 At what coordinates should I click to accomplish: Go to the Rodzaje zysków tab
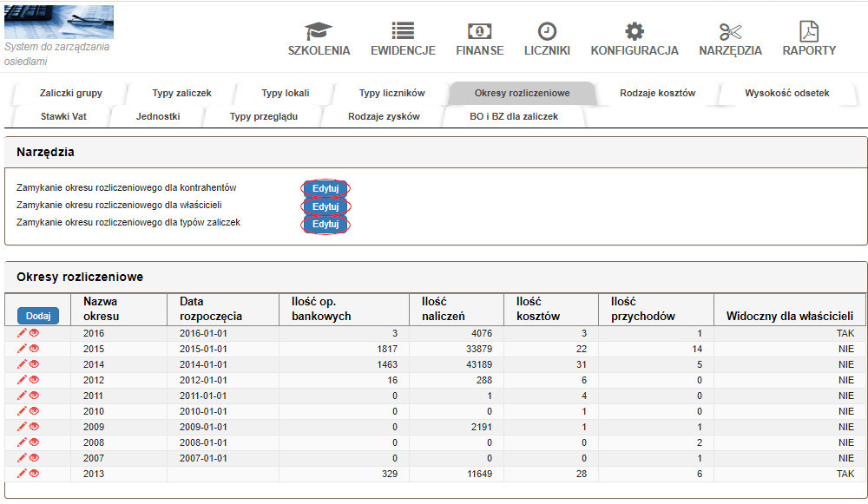(384, 116)
